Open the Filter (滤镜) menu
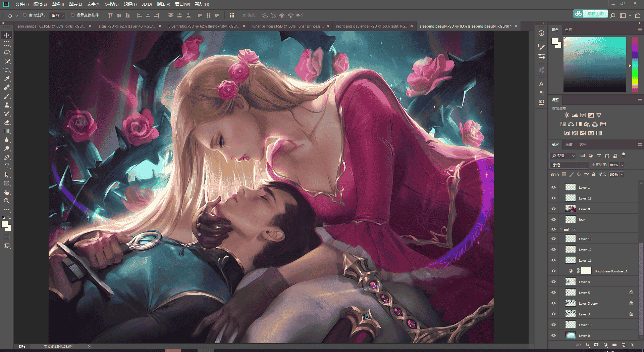 (130, 4)
